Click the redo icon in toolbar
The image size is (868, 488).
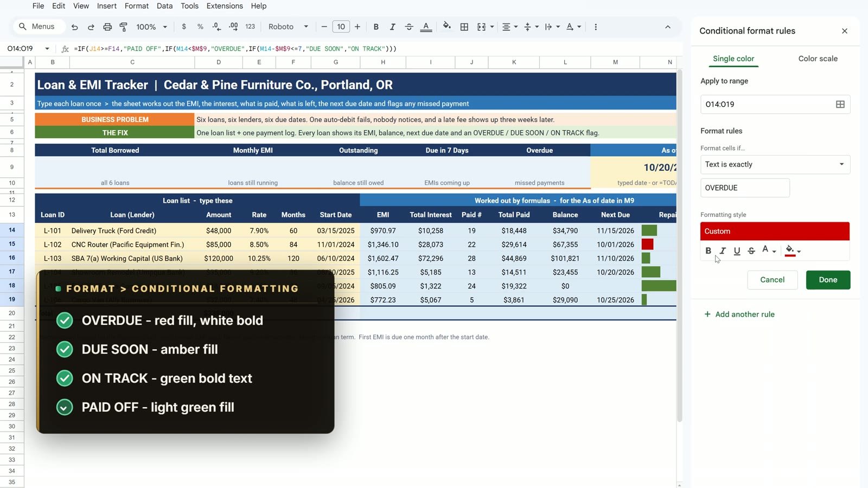91,27
